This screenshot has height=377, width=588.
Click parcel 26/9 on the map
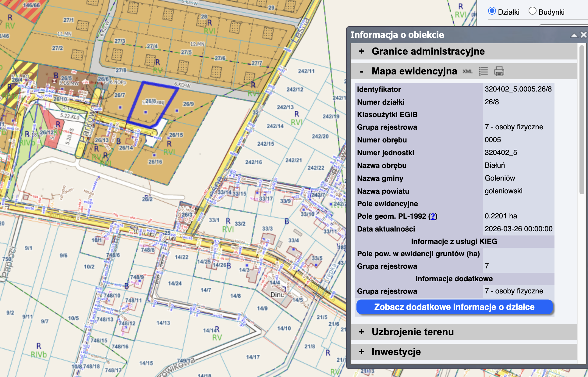click(x=188, y=104)
